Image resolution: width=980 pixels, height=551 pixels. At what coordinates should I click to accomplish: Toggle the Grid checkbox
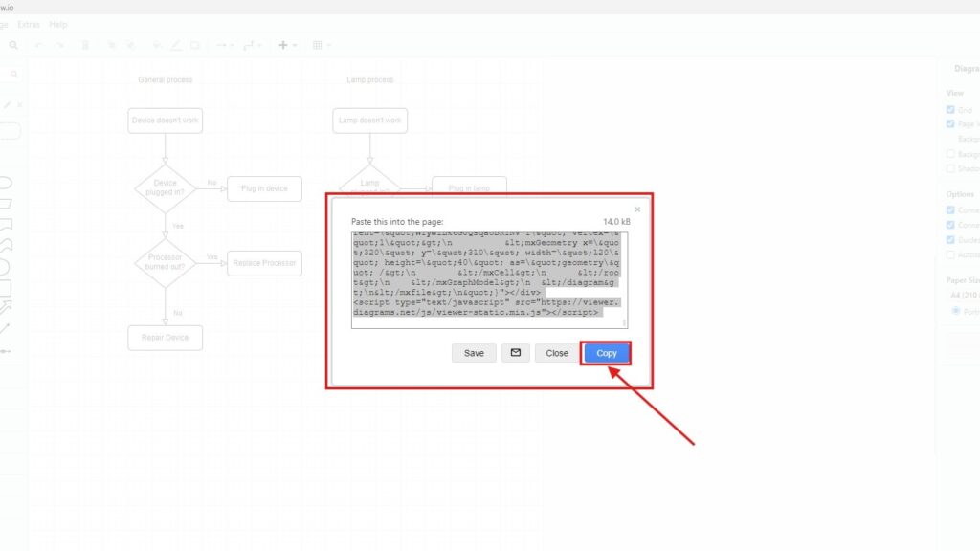pyautogui.click(x=950, y=110)
